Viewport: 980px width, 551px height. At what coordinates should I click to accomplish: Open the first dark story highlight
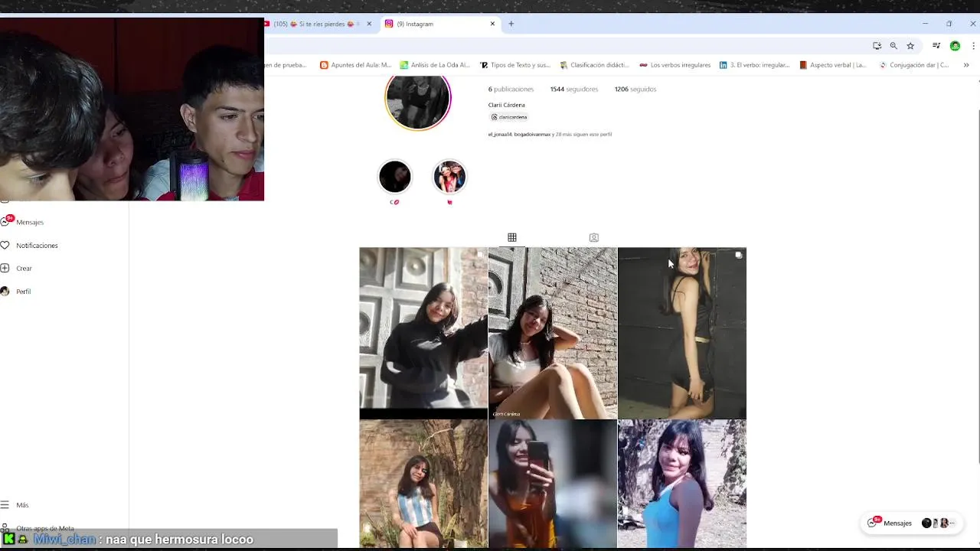tap(395, 177)
